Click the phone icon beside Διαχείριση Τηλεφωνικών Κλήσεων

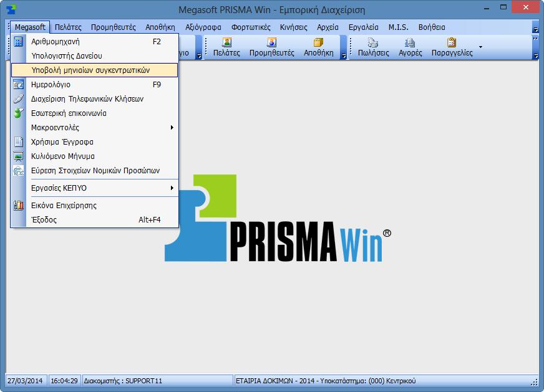tap(18, 99)
